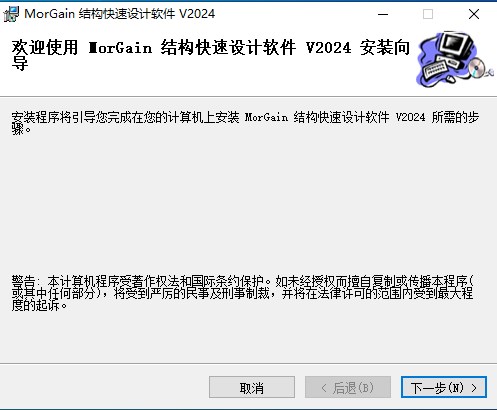Click the CD disc in banner graphic
This screenshot has width=497, height=410.
(477, 68)
